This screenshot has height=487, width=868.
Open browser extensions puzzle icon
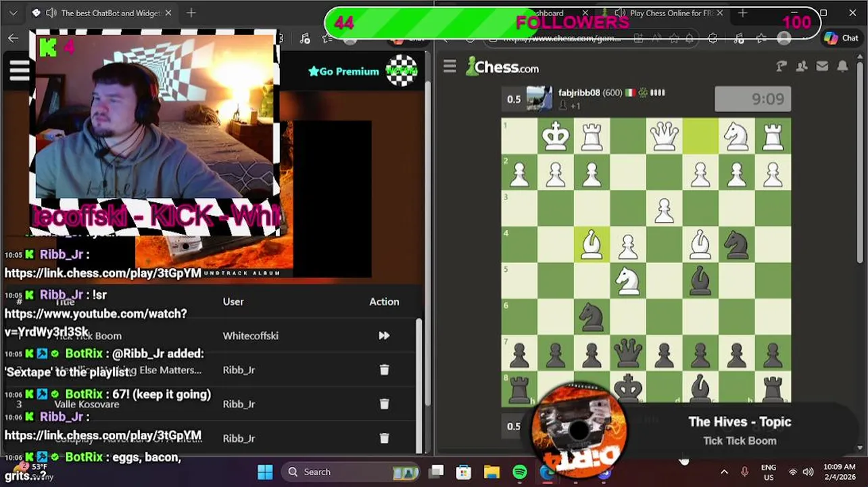[713, 39]
